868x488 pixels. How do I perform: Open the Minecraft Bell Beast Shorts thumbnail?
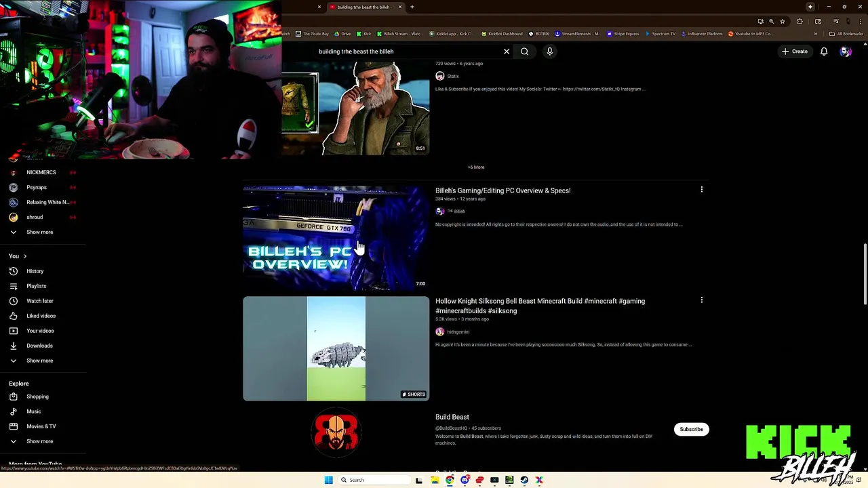[x=336, y=348]
